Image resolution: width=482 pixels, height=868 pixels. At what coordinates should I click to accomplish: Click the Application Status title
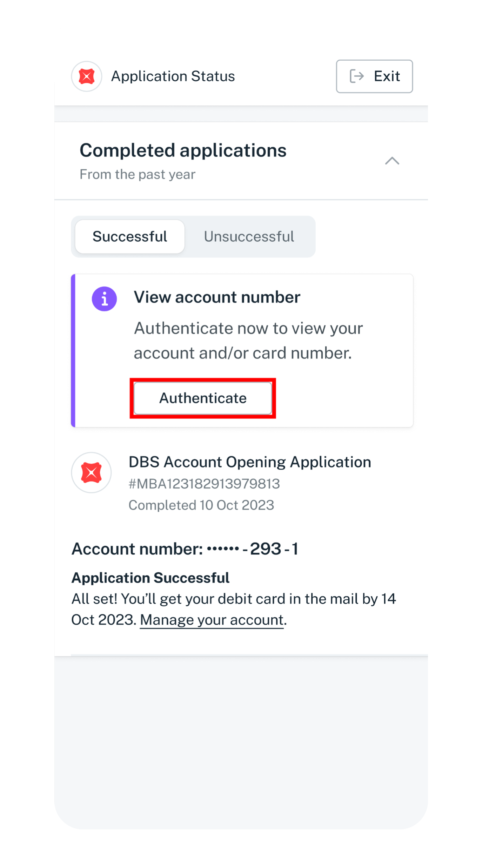pyautogui.click(x=173, y=76)
